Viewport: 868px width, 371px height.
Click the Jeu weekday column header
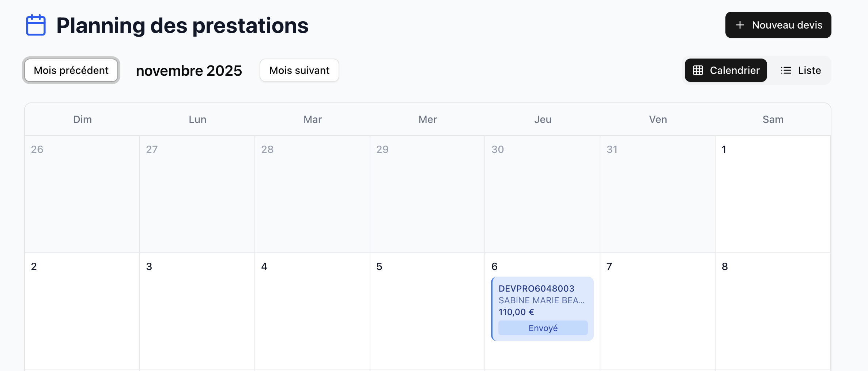point(543,120)
